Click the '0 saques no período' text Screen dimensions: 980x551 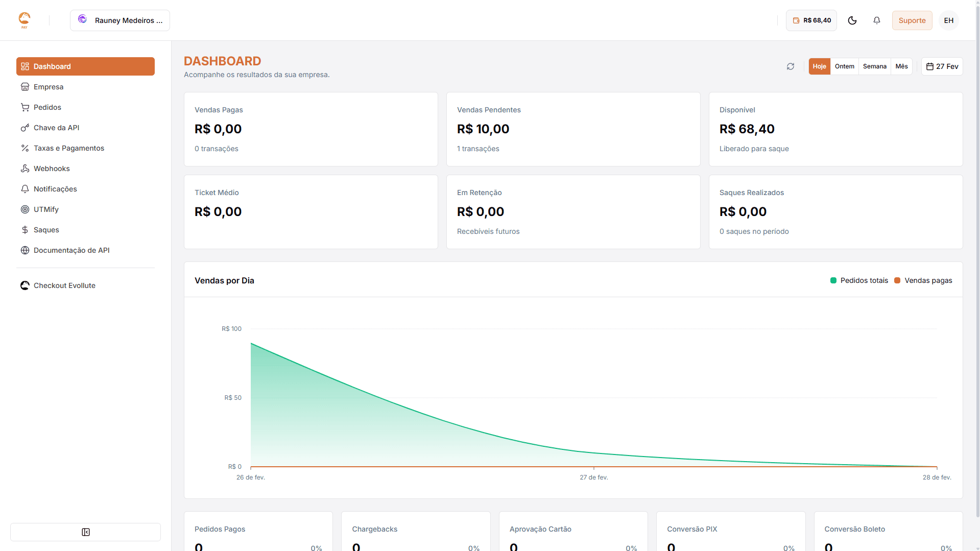(x=754, y=231)
